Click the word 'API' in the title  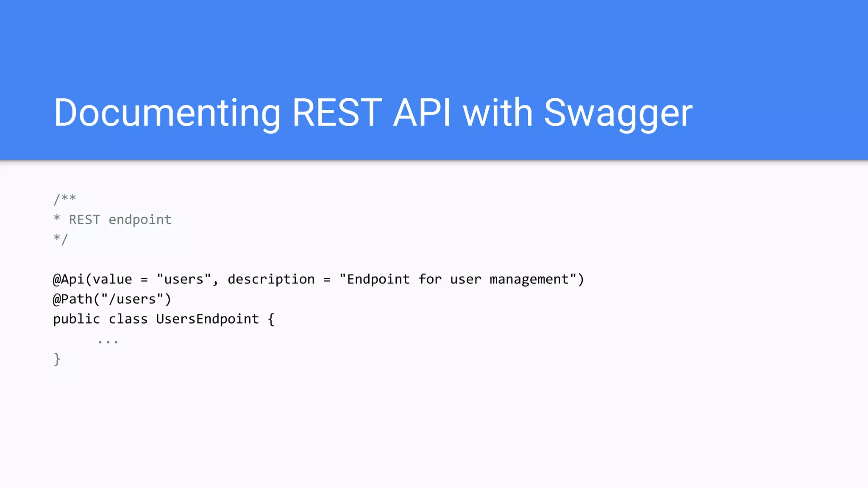(423, 113)
